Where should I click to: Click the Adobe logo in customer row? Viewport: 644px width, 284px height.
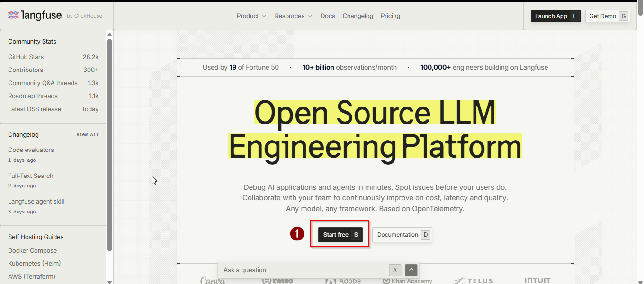(343, 281)
